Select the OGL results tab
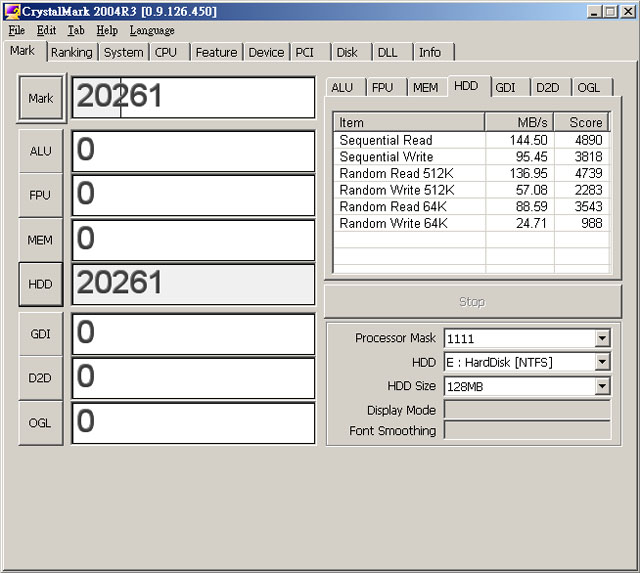Viewport: 640px width, 573px height. point(589,87)
